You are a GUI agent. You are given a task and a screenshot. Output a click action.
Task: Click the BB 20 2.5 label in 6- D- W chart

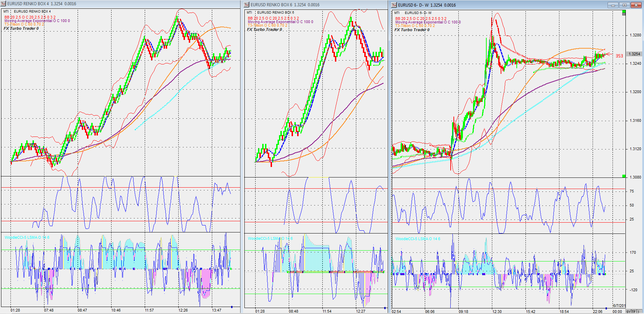click(x=421, y=19)
